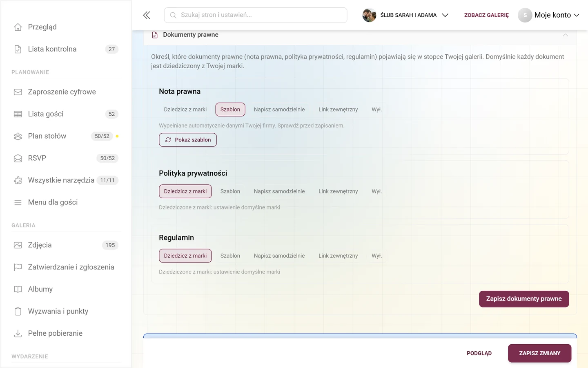This screenshot has width=588, height=368.
Task: Click the Zapisz zmiany button
Action: click(x=539, y=353)
